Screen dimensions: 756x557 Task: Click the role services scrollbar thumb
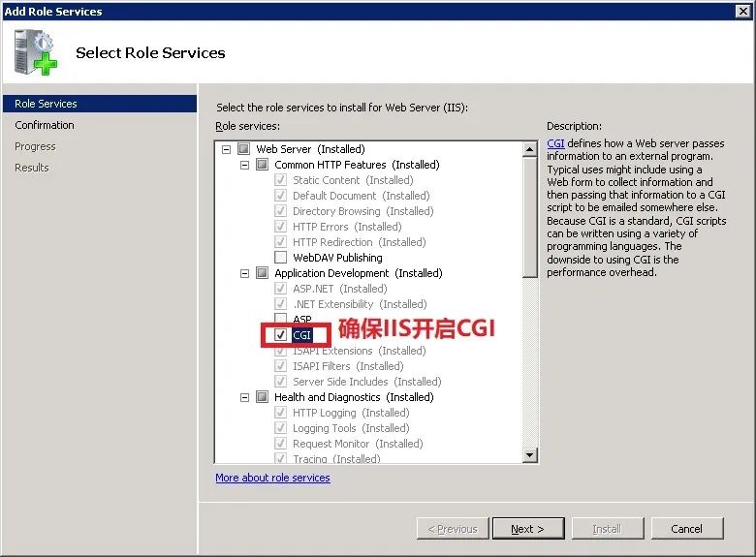tap(530, 217)
